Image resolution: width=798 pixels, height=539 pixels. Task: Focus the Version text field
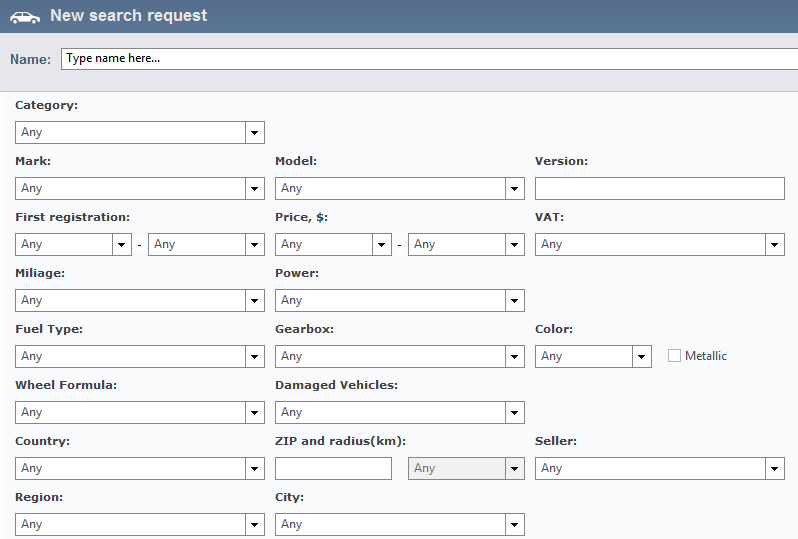660,188
